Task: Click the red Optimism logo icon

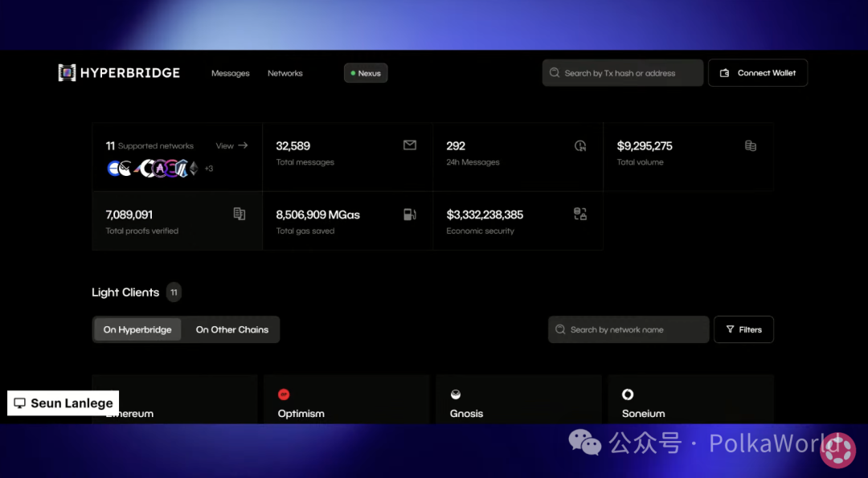Action: coord(284,394)
